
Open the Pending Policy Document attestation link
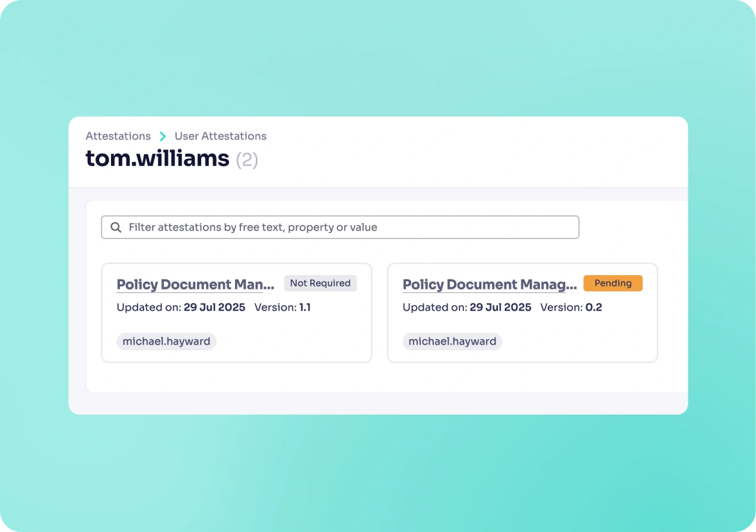coord(489,284)
